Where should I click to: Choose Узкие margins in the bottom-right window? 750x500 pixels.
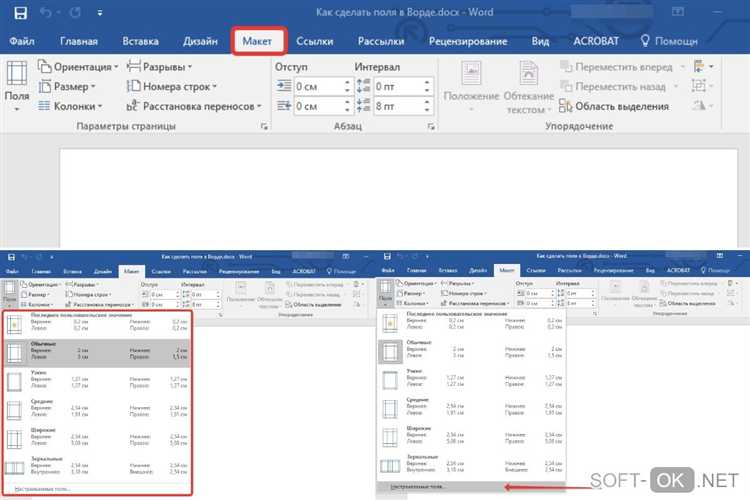tap(471, 380)
